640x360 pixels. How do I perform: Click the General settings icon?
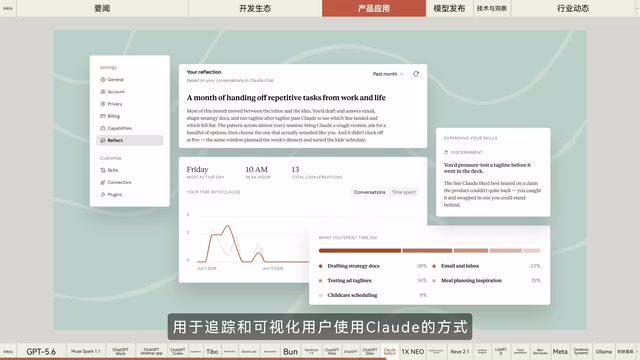pyautogui.click(x=103, y=80)
